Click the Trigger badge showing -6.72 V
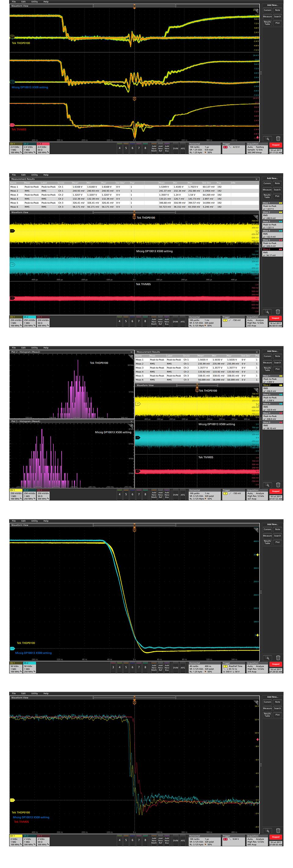 click(233, 148)
